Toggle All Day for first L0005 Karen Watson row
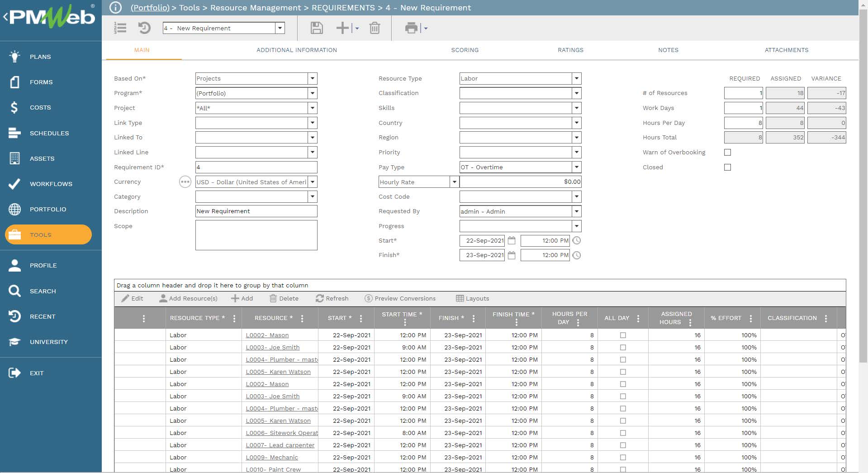The image size is (868, 473). point(623,372)
